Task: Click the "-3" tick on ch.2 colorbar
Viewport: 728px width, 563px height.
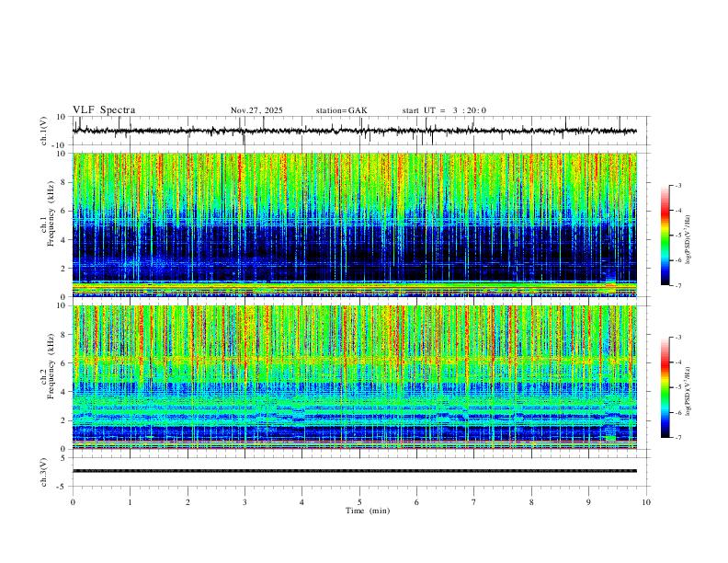Action: point(677,338)
